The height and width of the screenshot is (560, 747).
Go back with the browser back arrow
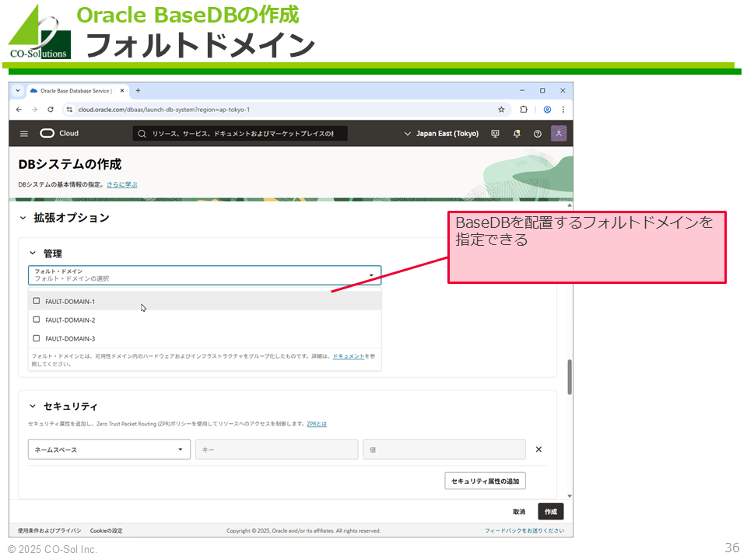click(x=19, y=110)
